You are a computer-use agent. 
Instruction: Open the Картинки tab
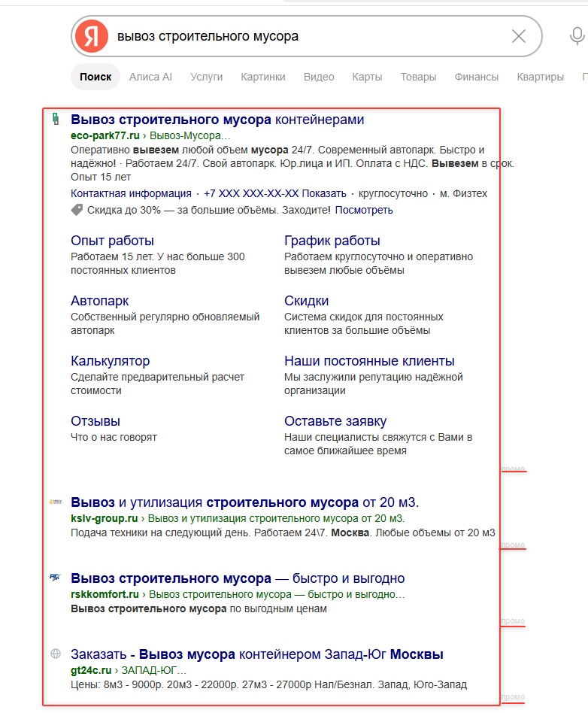[x=263, y=77]
